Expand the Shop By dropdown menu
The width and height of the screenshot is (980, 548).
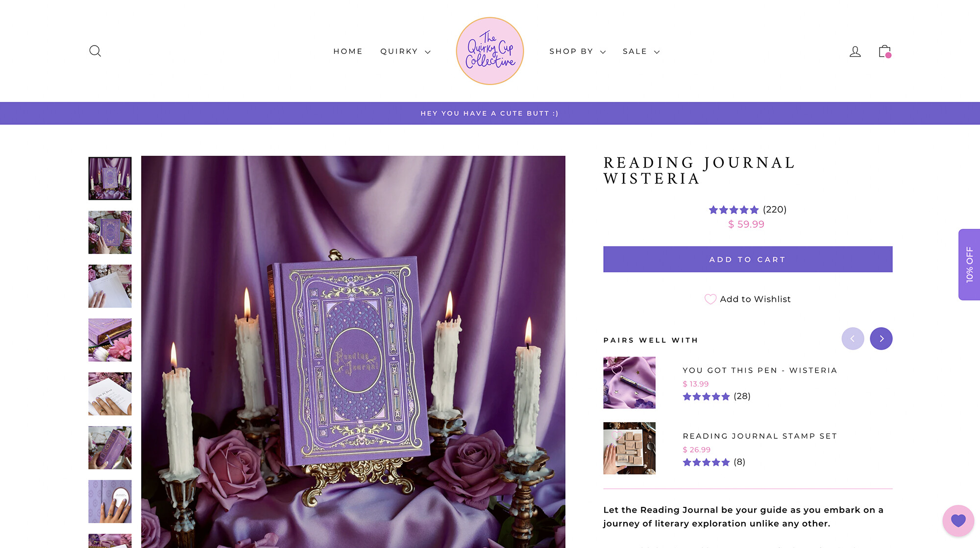(577, 51)
